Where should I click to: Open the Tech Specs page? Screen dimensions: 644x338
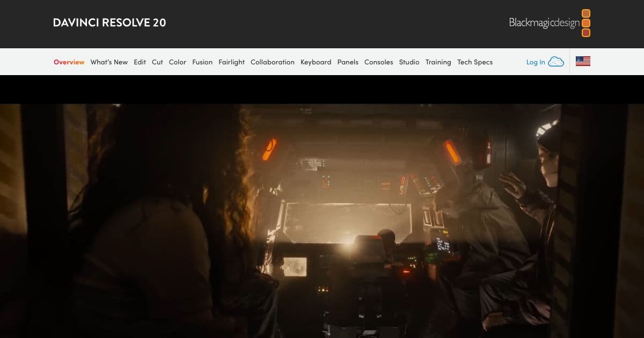pos(474,62)
